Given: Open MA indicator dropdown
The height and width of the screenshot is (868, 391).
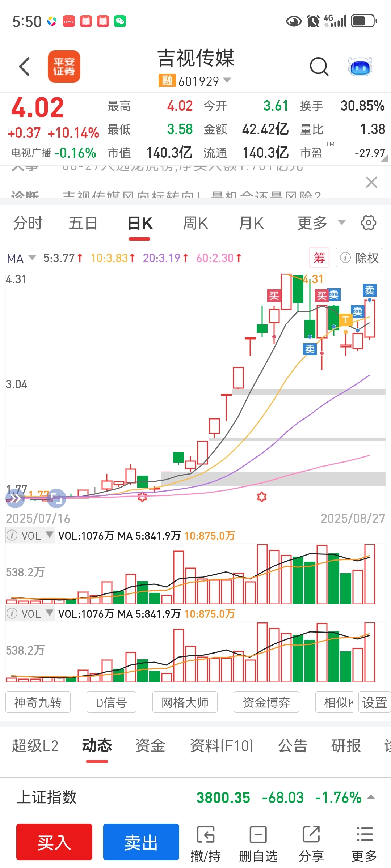Looking at the screenshot, I should [x=22, y=258].
